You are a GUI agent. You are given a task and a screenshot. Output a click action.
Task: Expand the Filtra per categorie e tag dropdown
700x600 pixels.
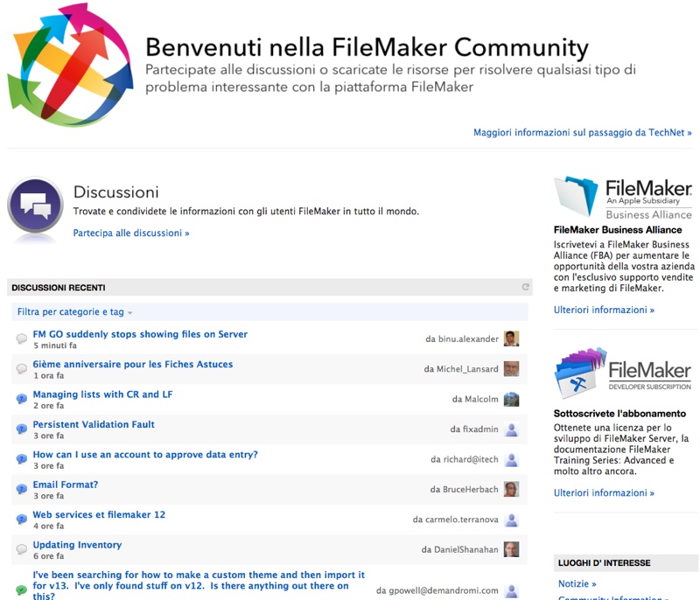coord(74,312)
